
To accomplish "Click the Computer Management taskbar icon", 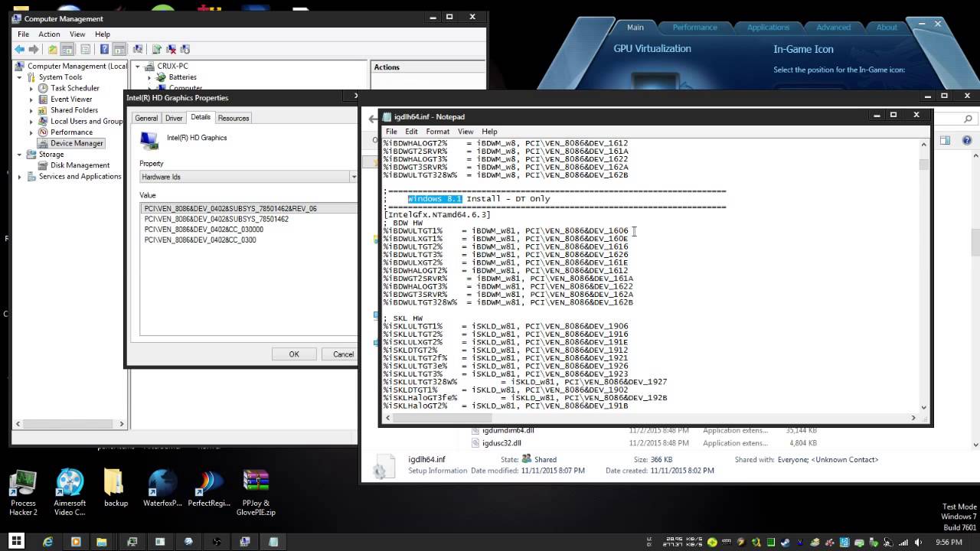I will [245, 542].
